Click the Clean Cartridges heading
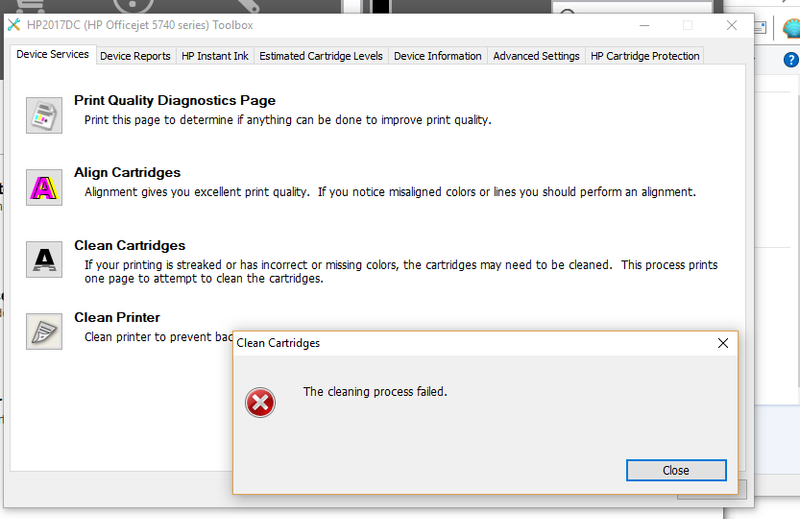Image resolution: width=800 pixels, height=519 pixels. tap(130, 245)
